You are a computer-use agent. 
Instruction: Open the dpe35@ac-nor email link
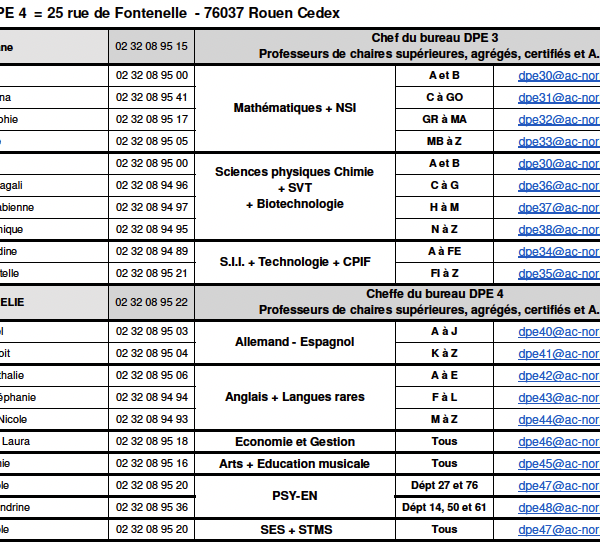point(559,274)
